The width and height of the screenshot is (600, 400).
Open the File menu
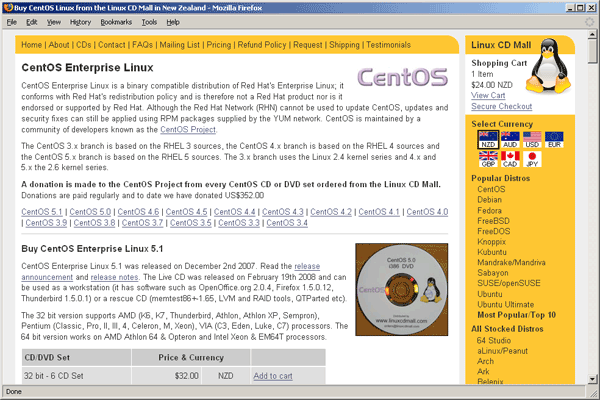(11, 22)
